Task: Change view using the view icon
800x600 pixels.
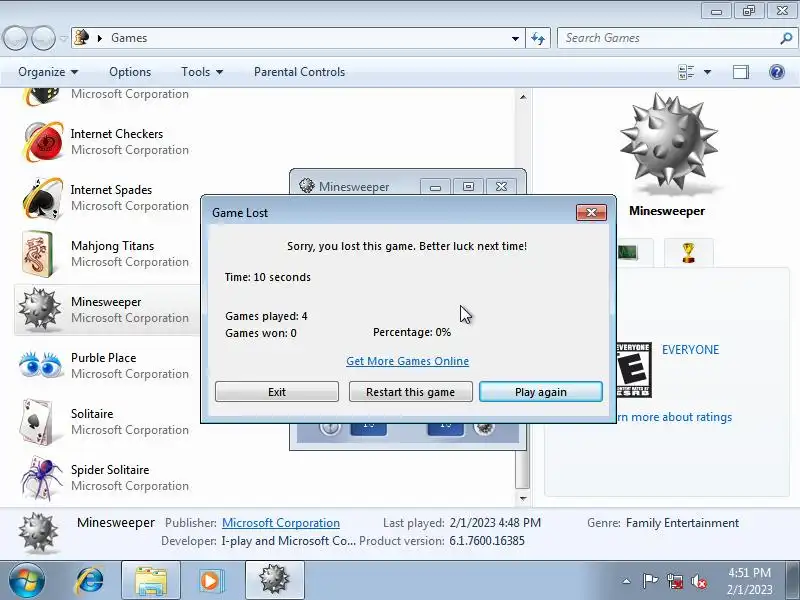Action: tap(686, 72)
